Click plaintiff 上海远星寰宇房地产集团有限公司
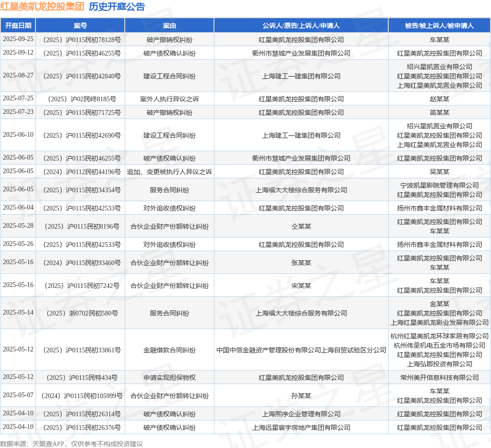Viewport: 491px width, 448px height. (301, 427)
